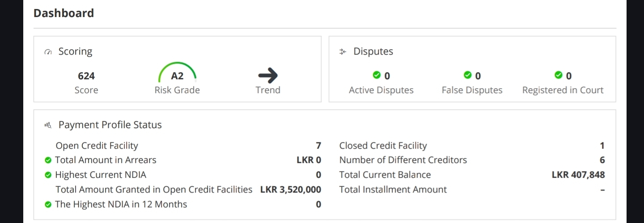Click the Total Installment Amount label
644x223 pixels.
(393, 189)
